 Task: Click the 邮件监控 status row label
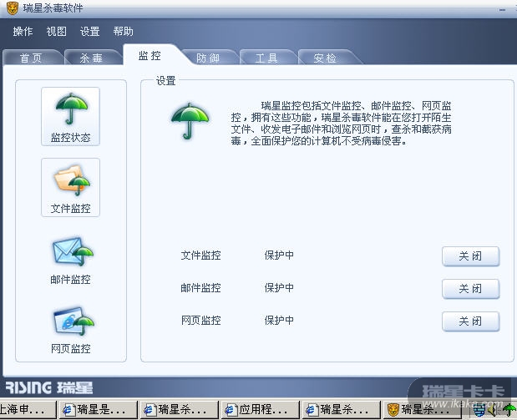tap(200, 287)
